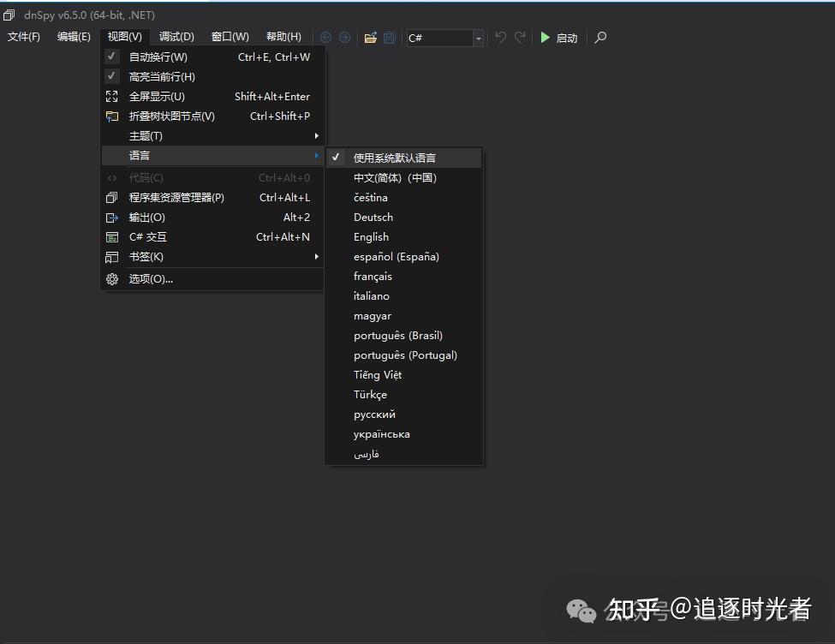Click the dnSpy window title icon
Viewport: 835px width, 644px height.
pyautogui.click(x=9, y=15)
